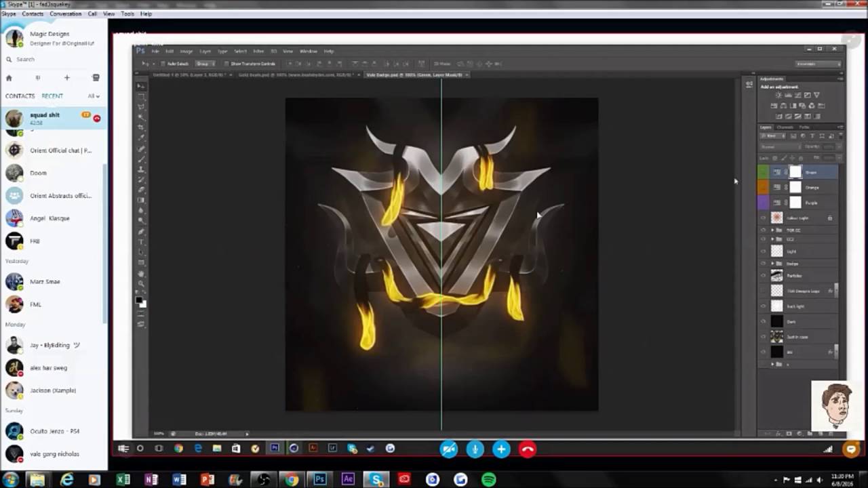The height and width of the screenshot is (488, 868).
Task: Open Word from the Windows taskbar
Action: (x=179, y=479)
